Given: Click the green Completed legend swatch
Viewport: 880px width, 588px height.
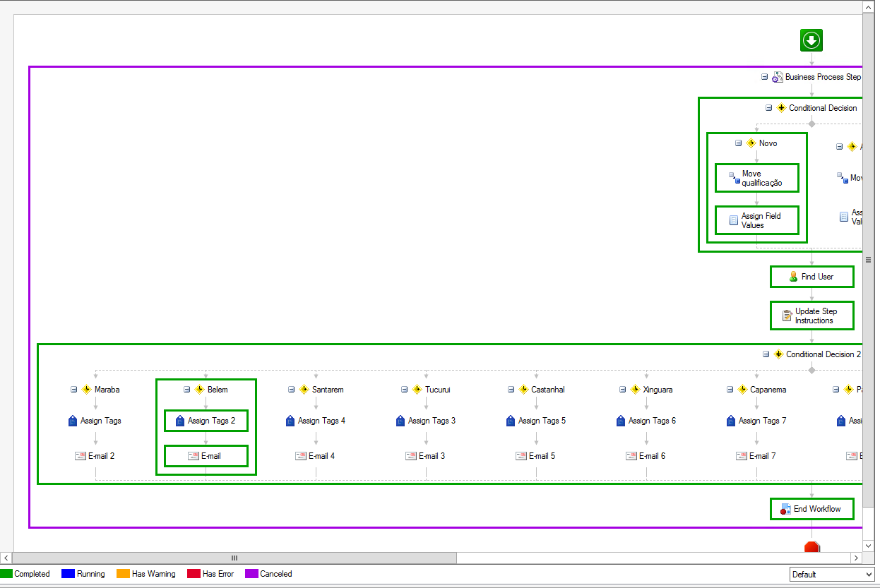Looking at the screenshot, I should click(x=6, y=574).
